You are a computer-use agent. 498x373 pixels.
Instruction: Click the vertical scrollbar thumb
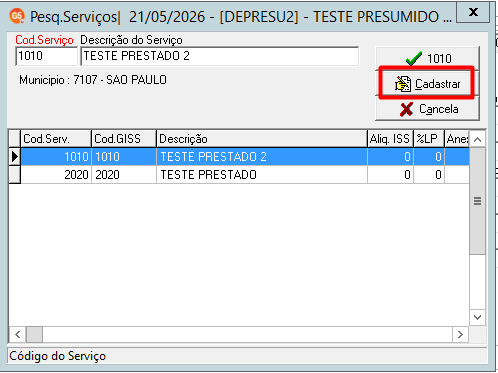[477, 201]
